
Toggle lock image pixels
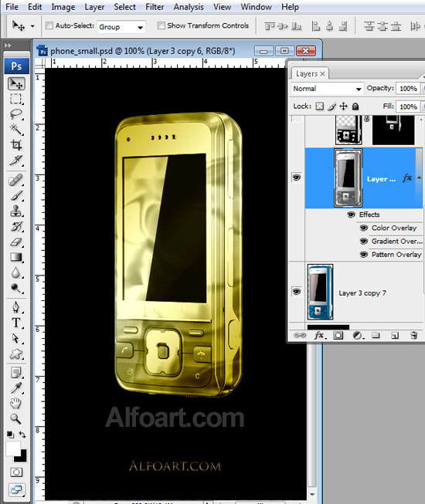pos(332,106)
